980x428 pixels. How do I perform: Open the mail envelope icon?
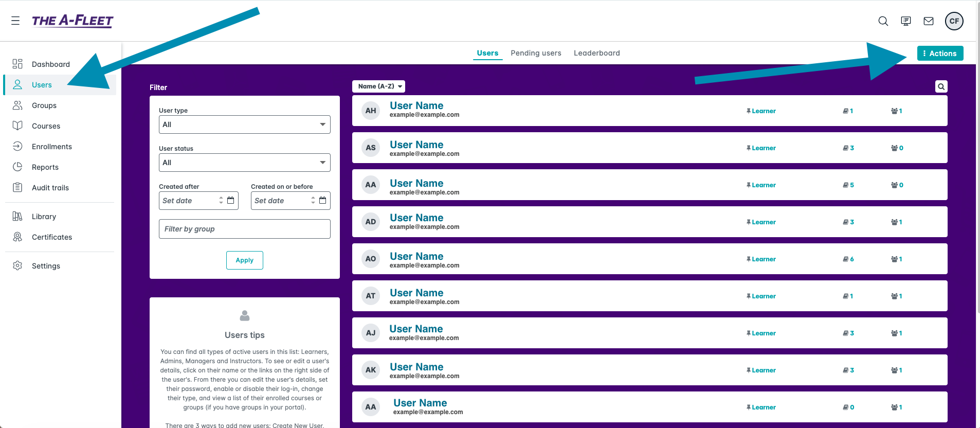pos(928,21)
